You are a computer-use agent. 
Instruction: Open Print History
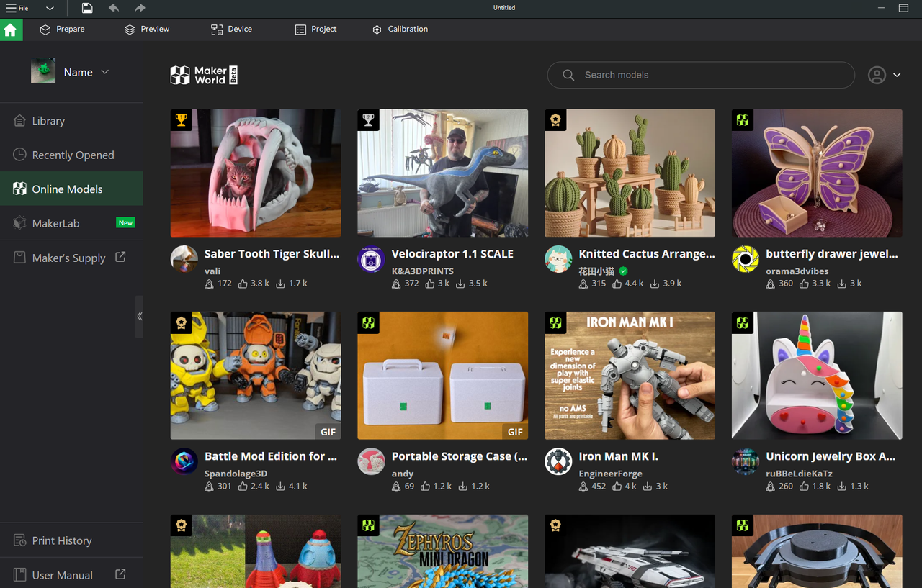71,540
